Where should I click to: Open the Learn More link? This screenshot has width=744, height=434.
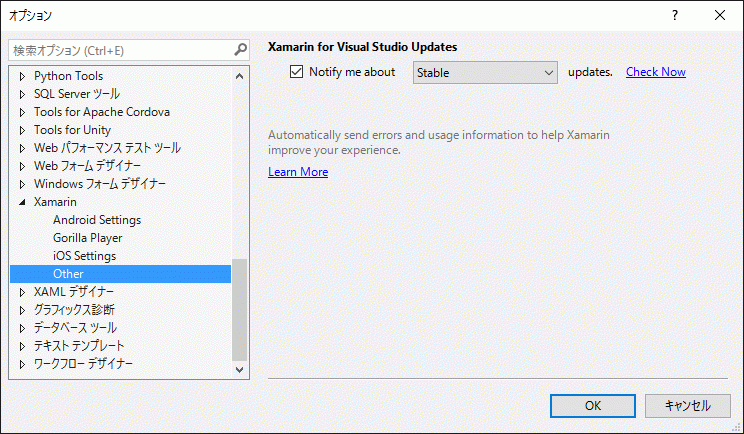[x=298, y=172]
